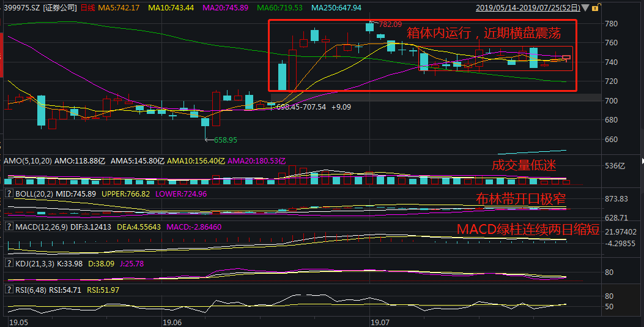The image size is (644, 327).
Task: Open the MACD indicator help icon
Action: tap(9, 227)
